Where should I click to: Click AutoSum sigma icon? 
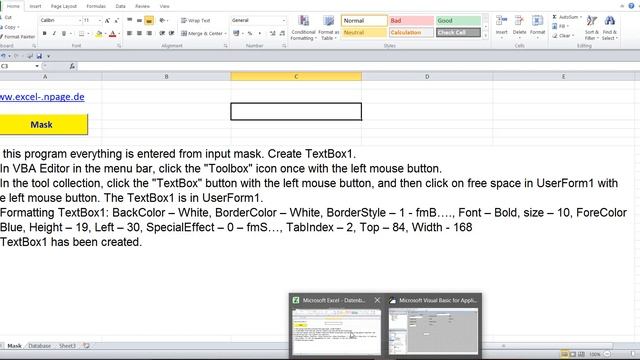coord(555,17)
